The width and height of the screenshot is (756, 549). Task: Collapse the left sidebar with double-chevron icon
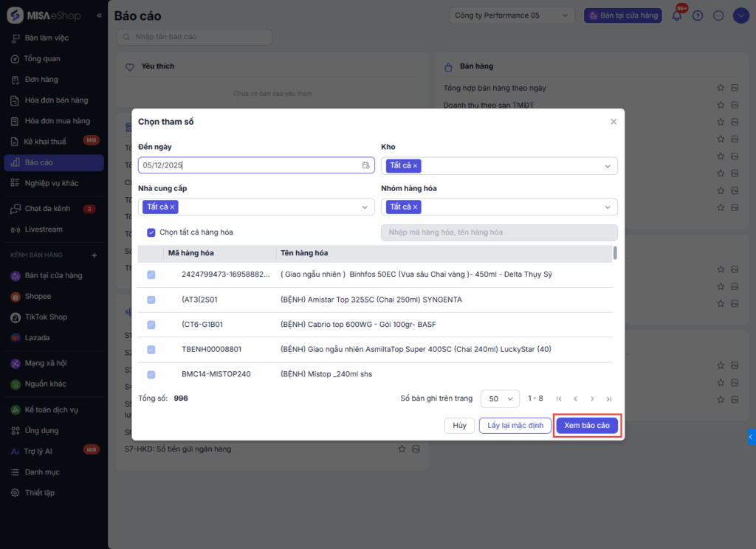100,15
